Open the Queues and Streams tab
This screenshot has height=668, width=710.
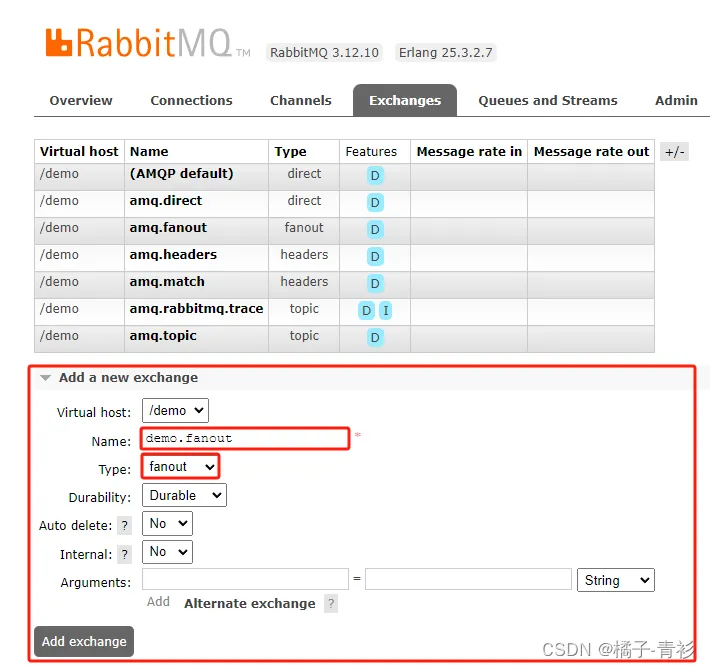click(548, 101)
